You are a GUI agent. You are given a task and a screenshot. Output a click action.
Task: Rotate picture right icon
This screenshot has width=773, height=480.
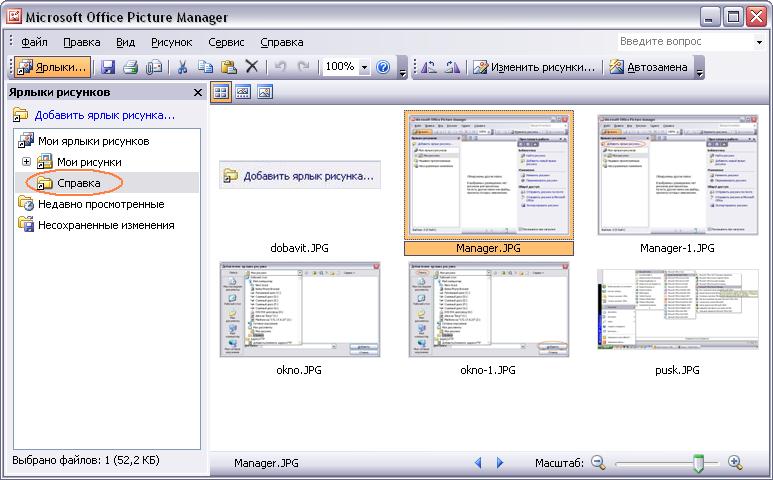(x=452, y=67)
